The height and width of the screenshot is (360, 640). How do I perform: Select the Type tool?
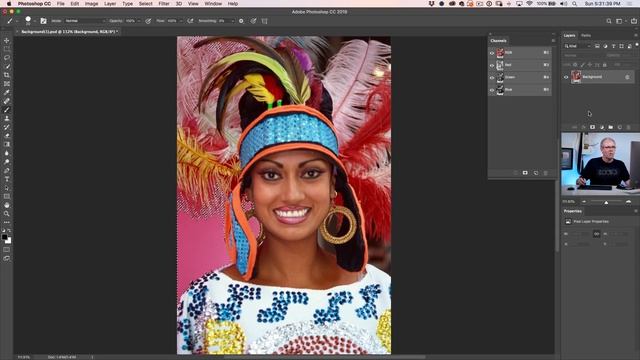coord(7,179)
